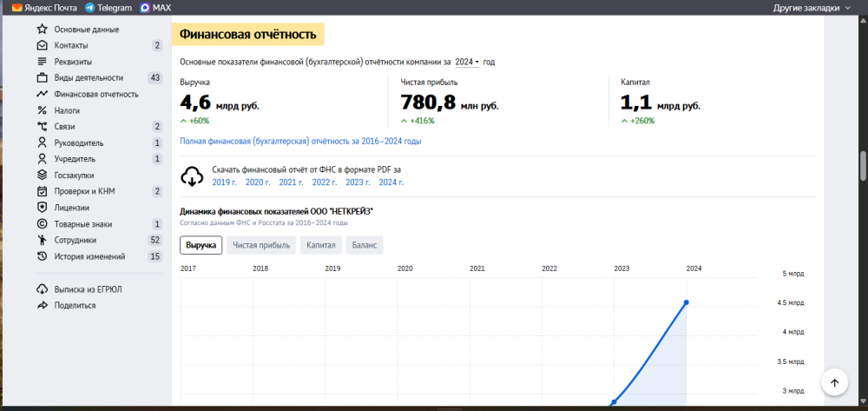Open Контакты via its envelope icon

[42, 45]
